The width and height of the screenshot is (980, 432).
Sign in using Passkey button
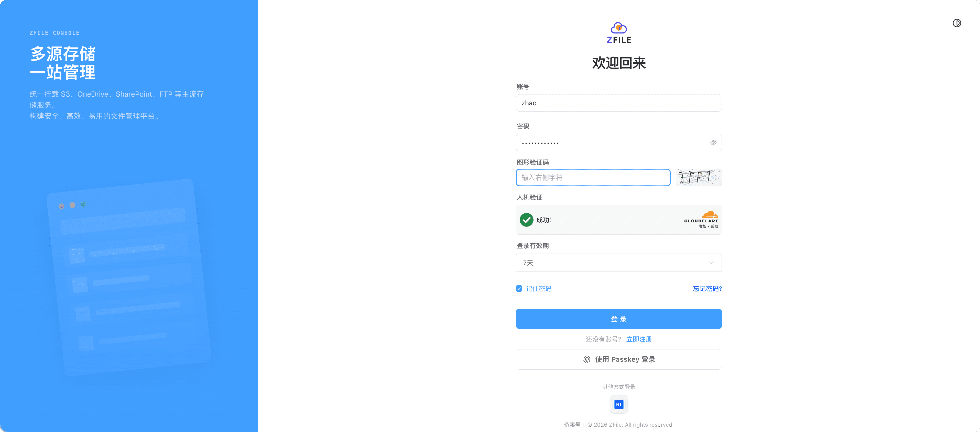coord(619,359)
